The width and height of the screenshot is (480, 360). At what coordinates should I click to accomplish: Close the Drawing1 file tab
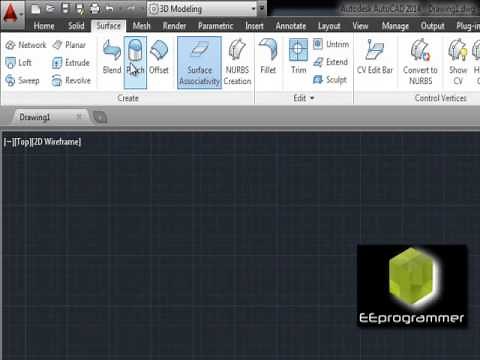click(x=79, y=117)
